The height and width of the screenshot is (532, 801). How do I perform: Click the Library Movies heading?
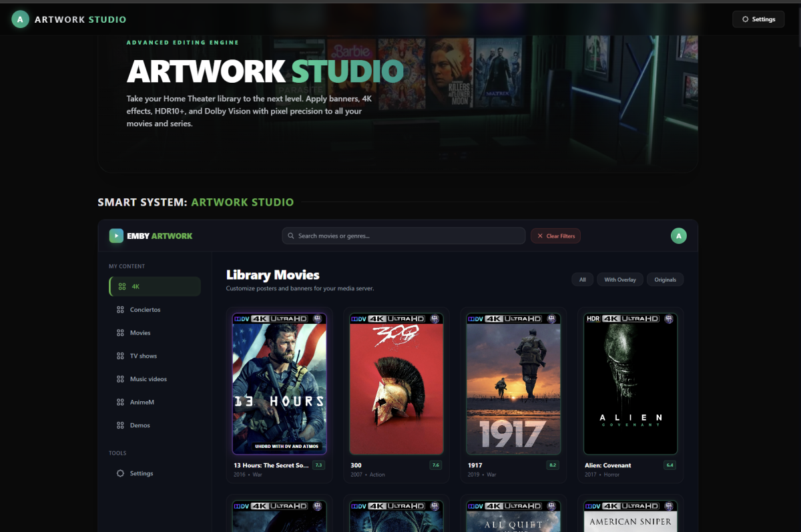tap(273, 274)
